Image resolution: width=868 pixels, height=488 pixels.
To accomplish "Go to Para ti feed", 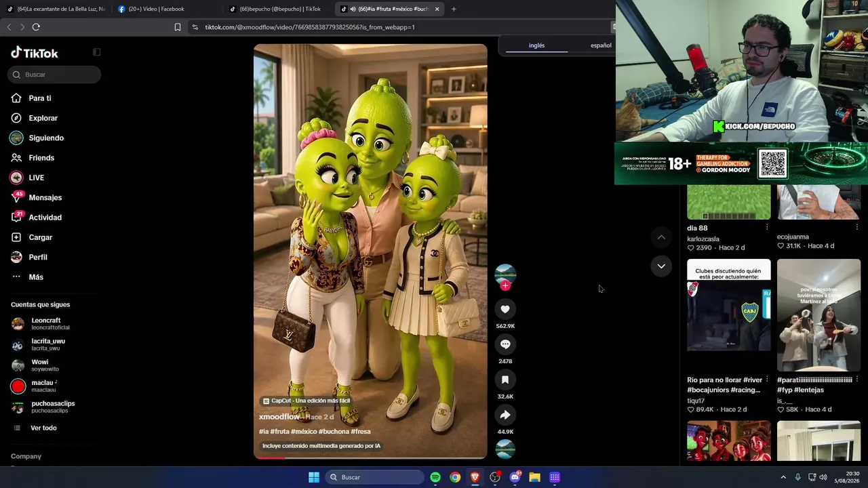I will coord(31,98).
